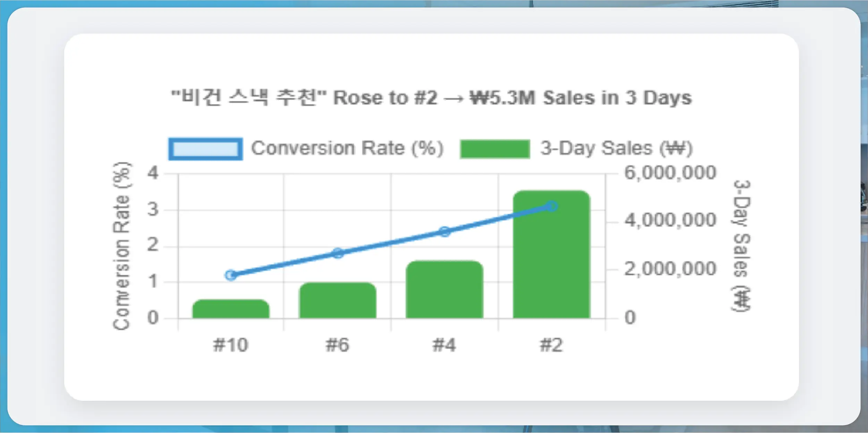This screenshot has width=868, height=433.
Task: Click the green sales bar for #10
Action: (x=231, y=309)
